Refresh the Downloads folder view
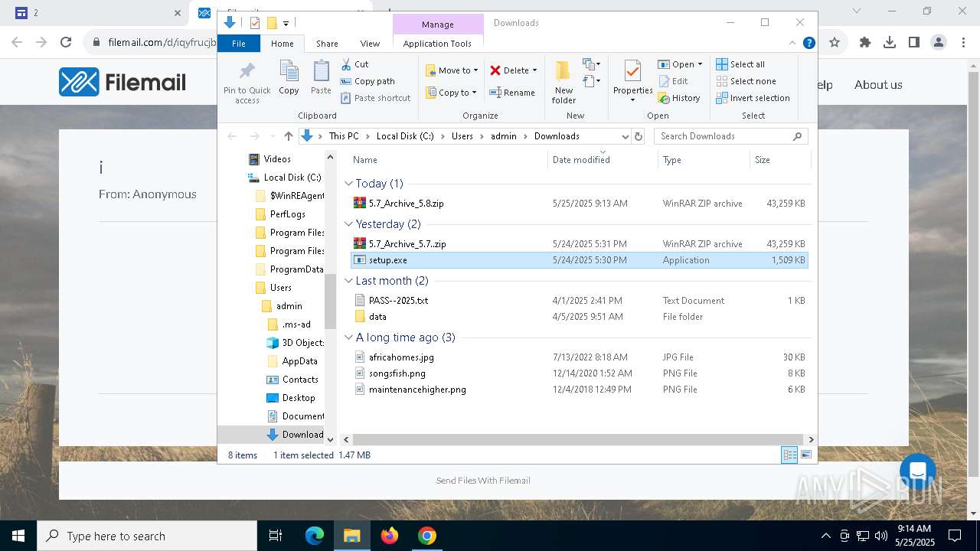Viewport: 980px width, 551px height. (x=639, y=136)
